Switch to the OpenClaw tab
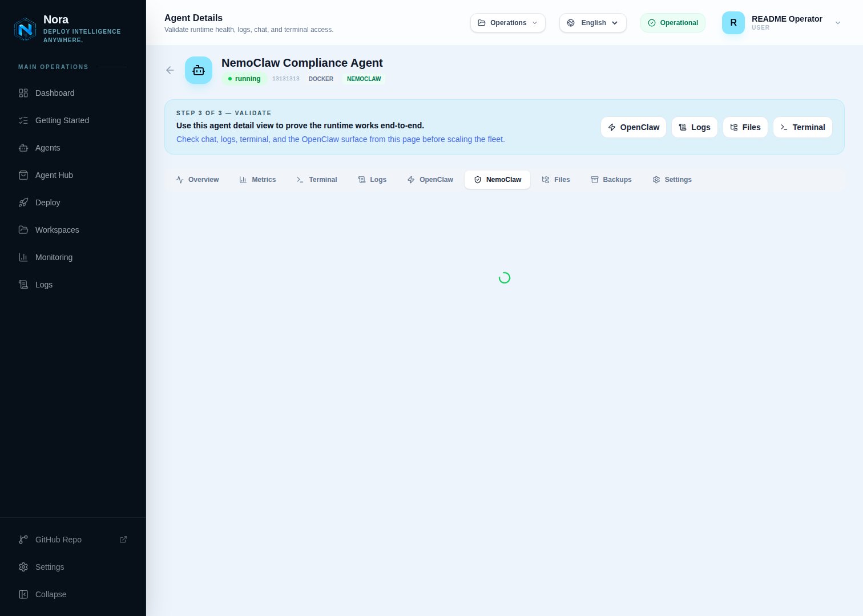 (430, 180)
